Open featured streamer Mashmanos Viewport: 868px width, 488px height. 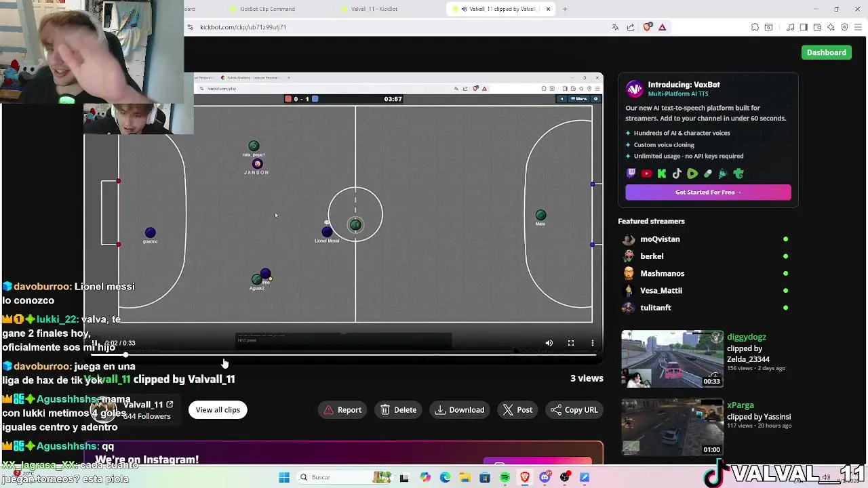[x=662, y=273]
